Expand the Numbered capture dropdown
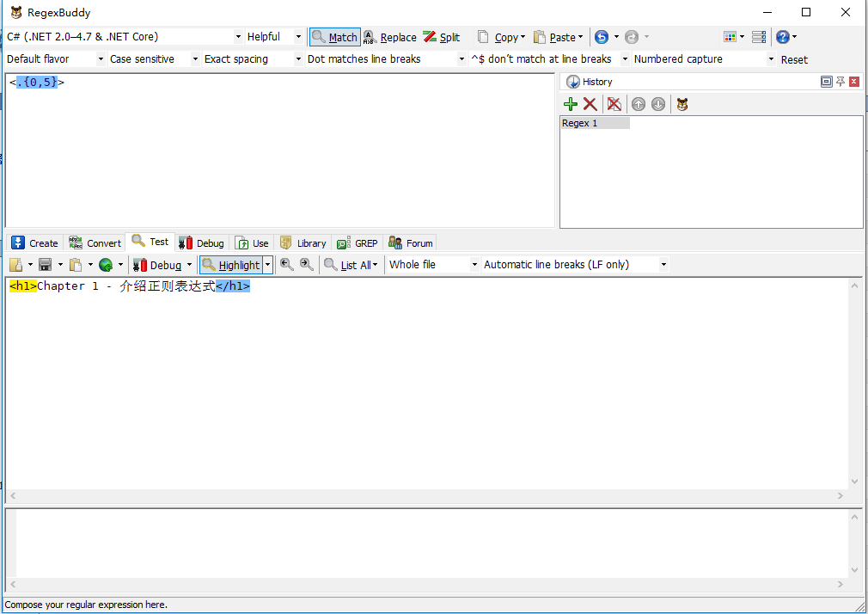The height and width of the screenshot is (614, 868). 771,58
